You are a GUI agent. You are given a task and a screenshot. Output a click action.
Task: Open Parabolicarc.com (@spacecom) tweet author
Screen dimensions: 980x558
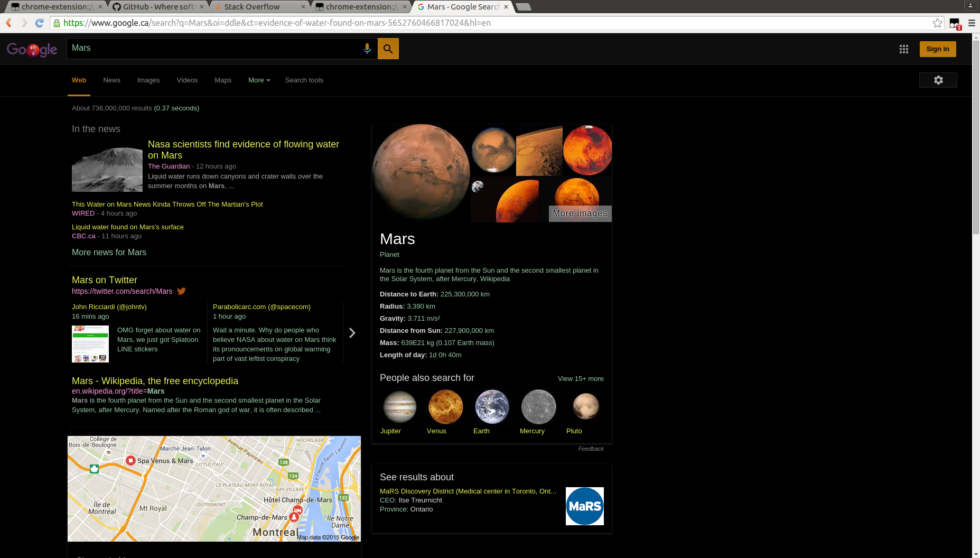click(262, 307)
